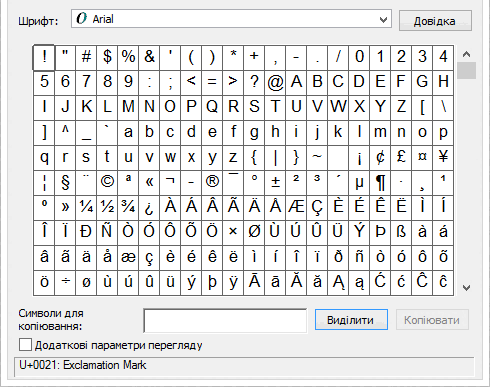Click the scroll-up arrow of the character grid
The height and width of the screenshot is (387, 490).
(x=466, y=54)
